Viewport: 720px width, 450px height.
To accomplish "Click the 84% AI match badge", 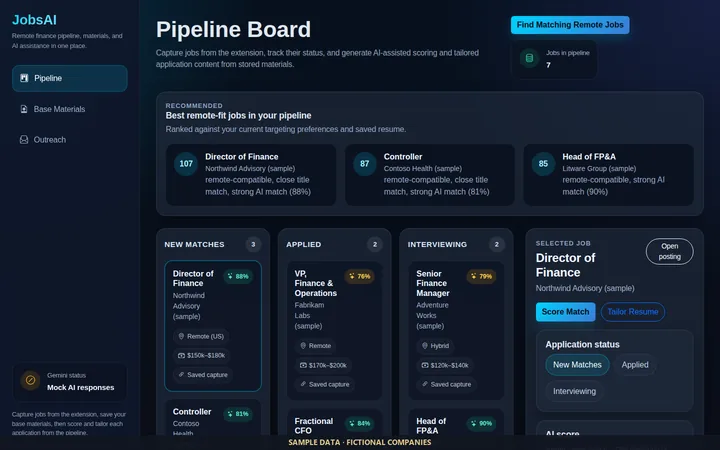I will click(359, 423).
